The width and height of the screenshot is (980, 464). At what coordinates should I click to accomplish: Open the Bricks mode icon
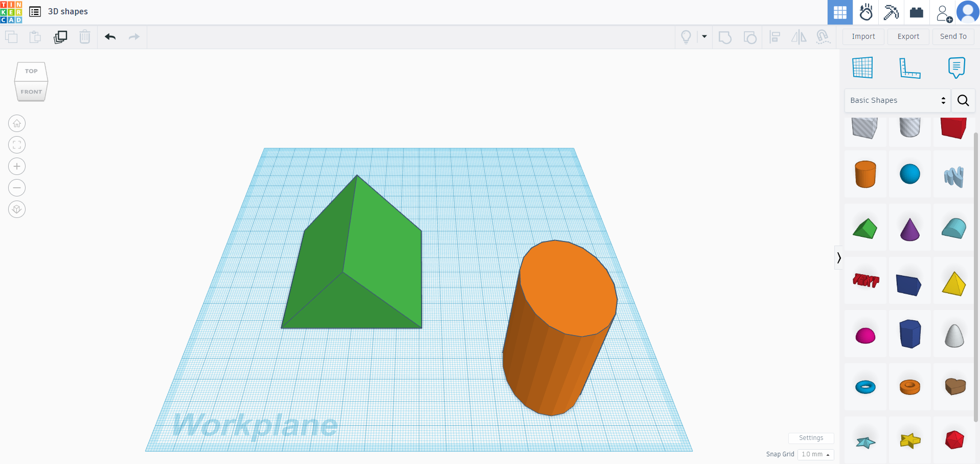point(917,12)
